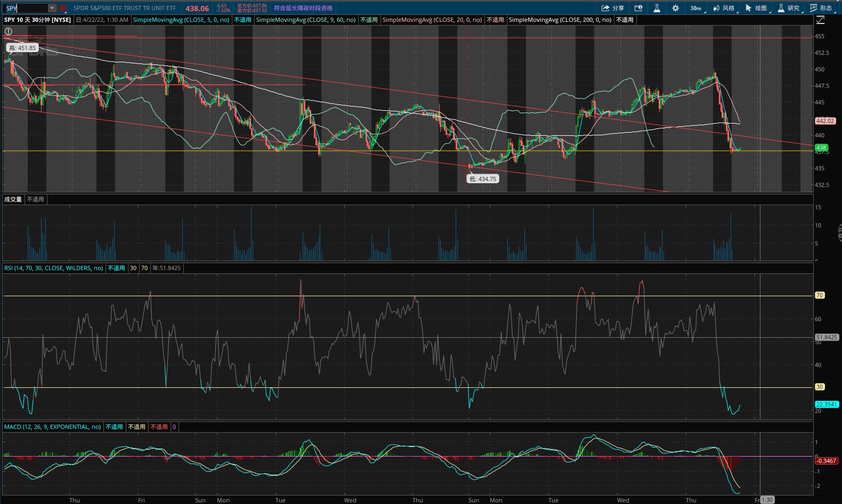842x504 pixels.
Task: Click the SPY 10天 30分钟 [NYSE] chart label
Action: click(38, 20)
